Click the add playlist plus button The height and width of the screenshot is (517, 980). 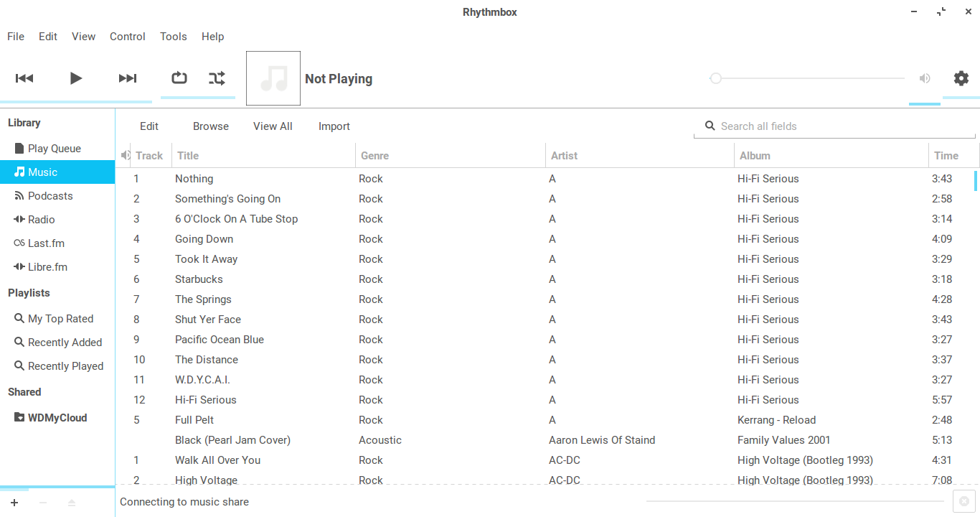coord(14,503)
